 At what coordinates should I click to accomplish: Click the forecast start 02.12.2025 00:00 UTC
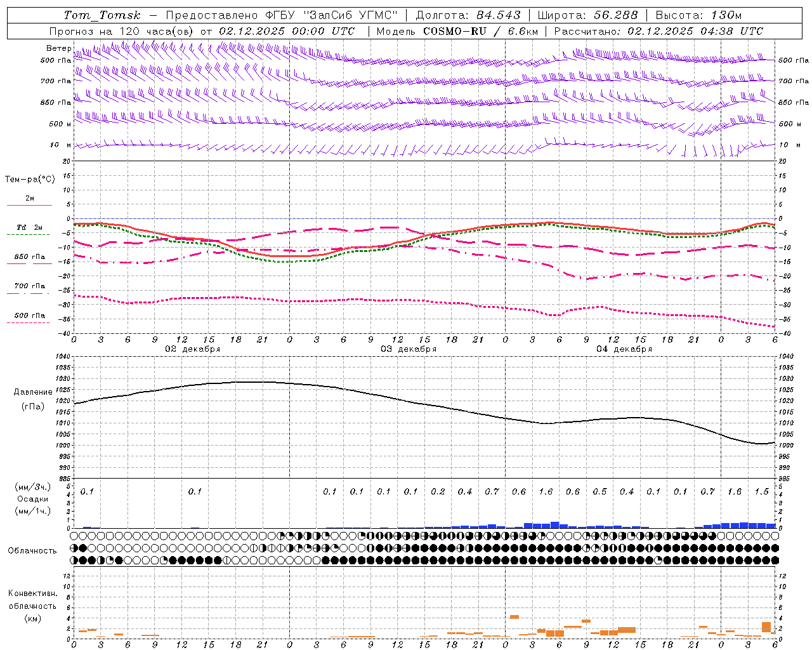[287, 31]
